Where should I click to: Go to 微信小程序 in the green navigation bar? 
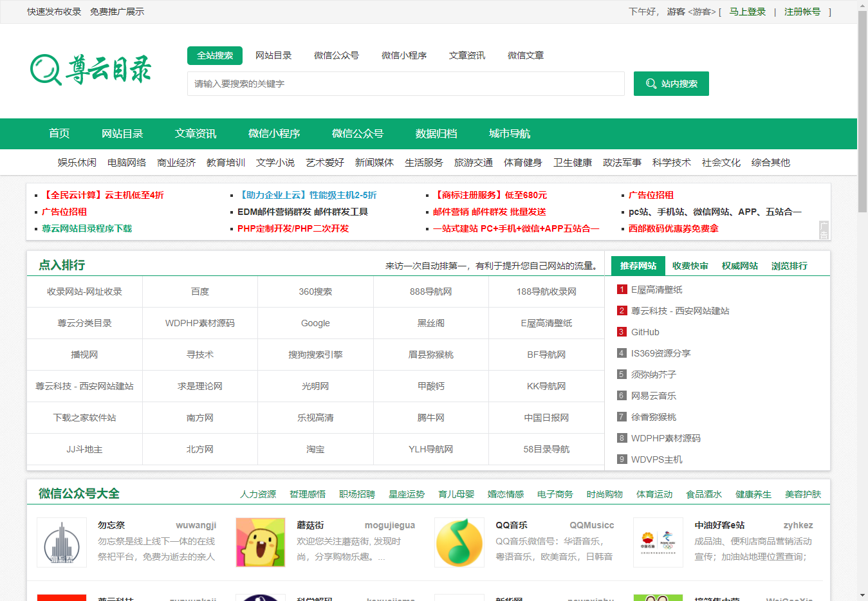click(x=274, y=134)
